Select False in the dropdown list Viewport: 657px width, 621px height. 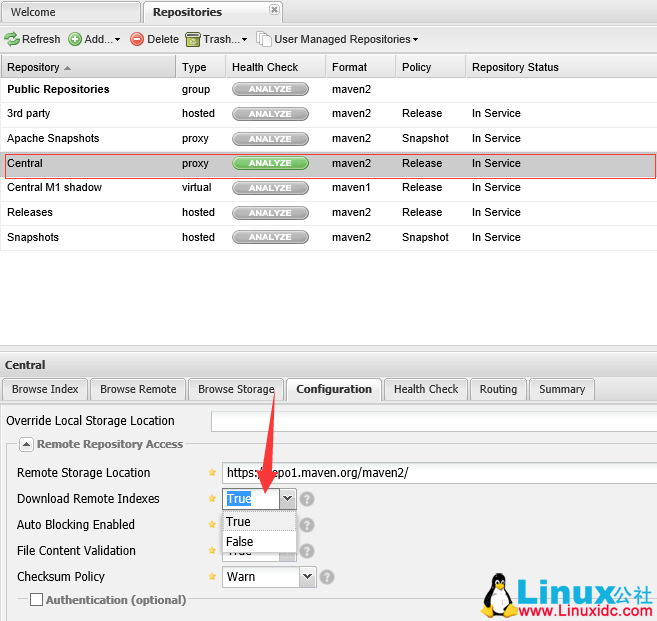point(240,542)
